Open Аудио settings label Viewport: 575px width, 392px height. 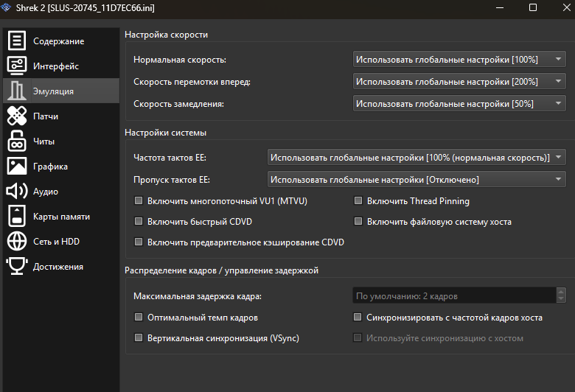(46, 192)
